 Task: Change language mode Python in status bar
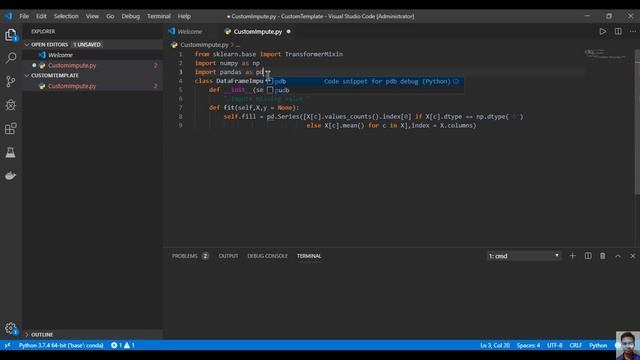(x=598, y=345)
